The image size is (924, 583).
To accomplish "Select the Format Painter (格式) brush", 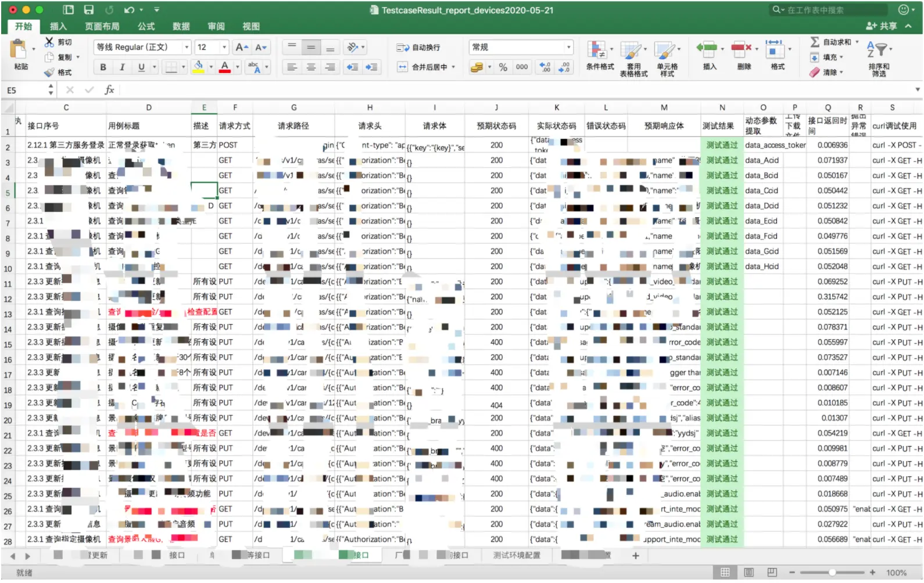I will 49,72.
